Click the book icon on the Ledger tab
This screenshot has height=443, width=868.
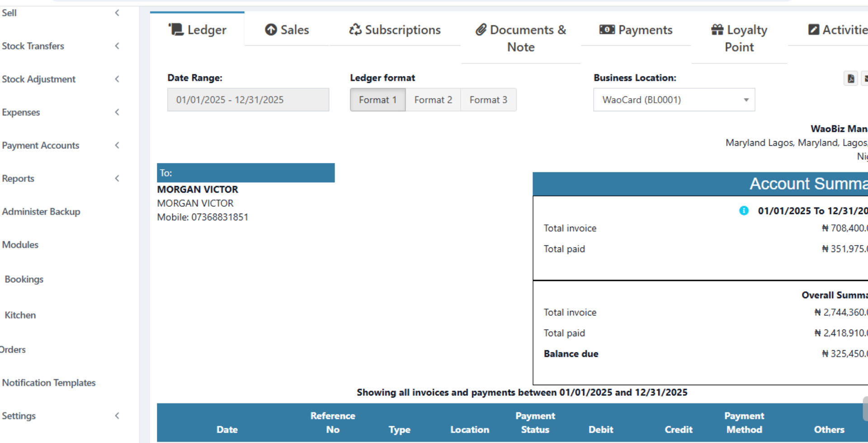[176, 29]
